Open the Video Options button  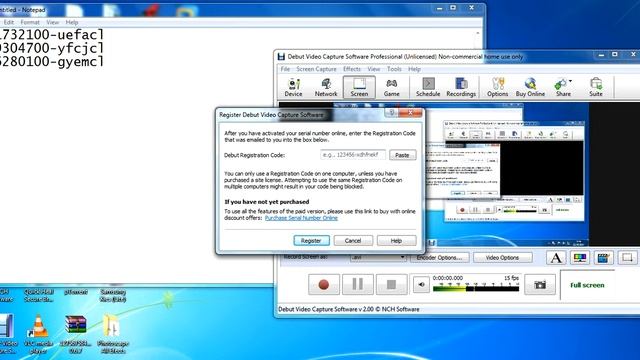tap(502, 258)
